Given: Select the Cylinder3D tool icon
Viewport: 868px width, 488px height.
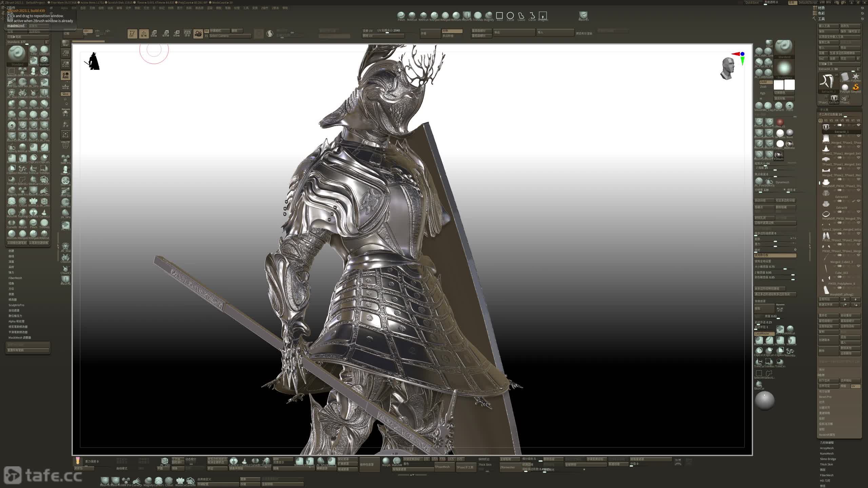Looking at the screenshot, I should (845, 77).
